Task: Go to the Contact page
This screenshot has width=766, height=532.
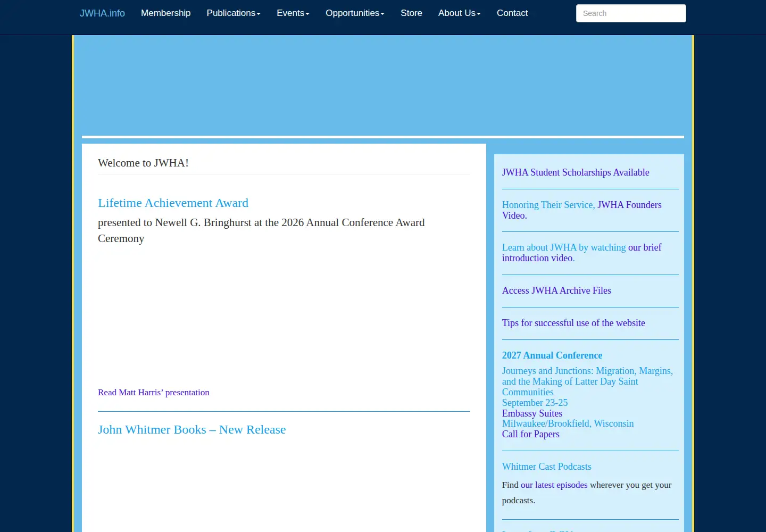Action: 512,13
